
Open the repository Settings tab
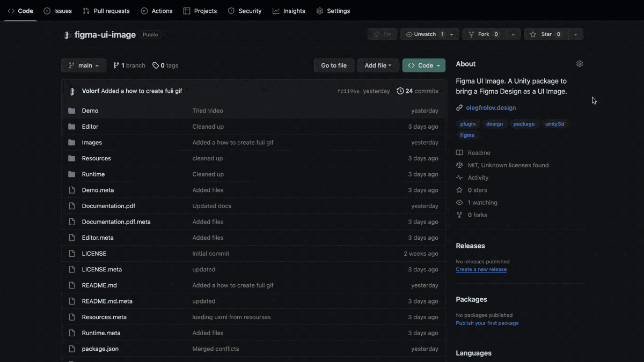(333, 11)
